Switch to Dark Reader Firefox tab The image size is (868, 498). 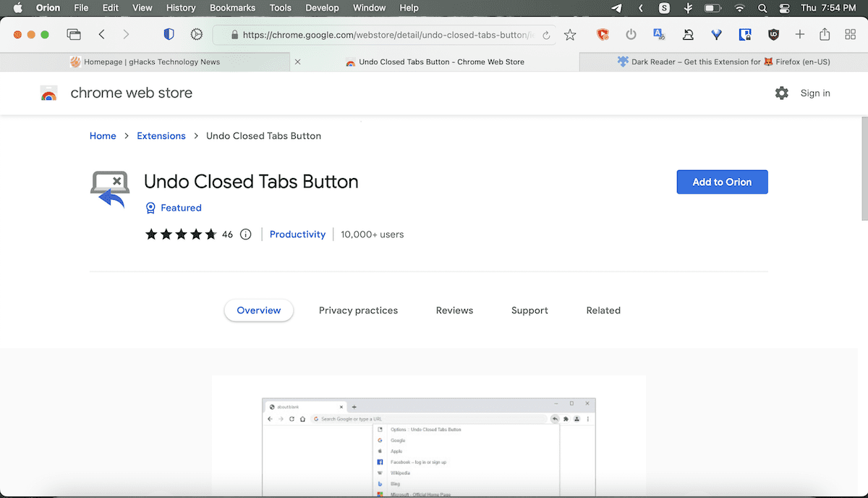[723, 62]
